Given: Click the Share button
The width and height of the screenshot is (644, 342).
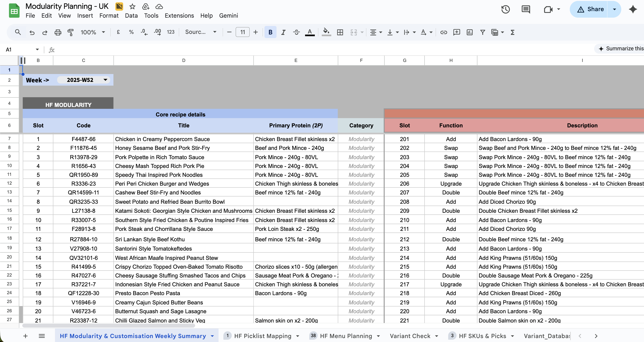Looking at the screenshot, I should click(590, 9).
